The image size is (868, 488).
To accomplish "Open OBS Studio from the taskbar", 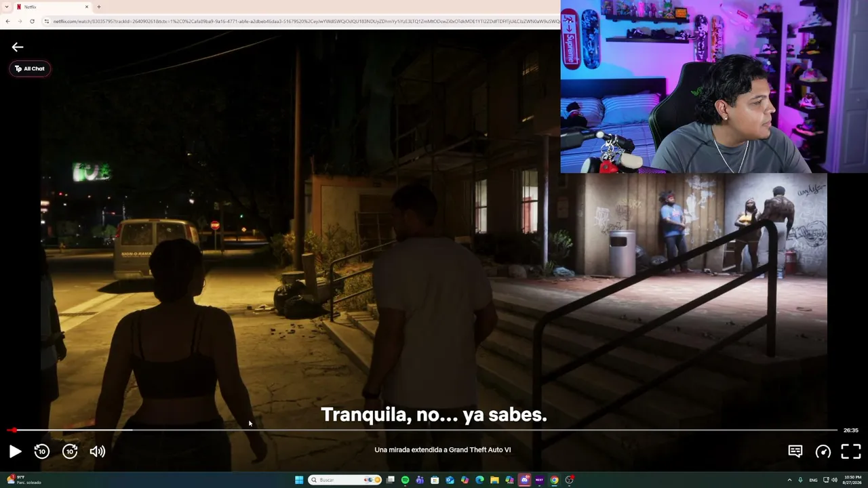I will [570, 480].
